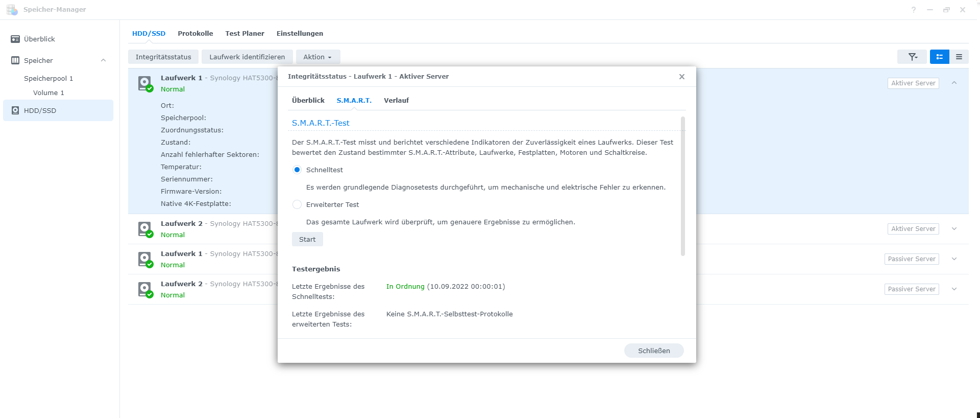Switch to the HDD/SSD top tab
Viewport: 980px width, 418px height.
pos(149,33)
